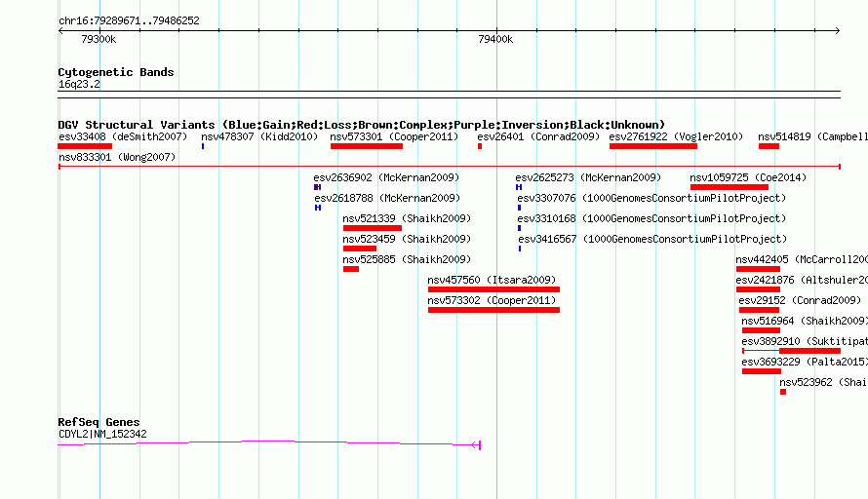This screenshot has width=868, height=499.
Task: Click the 79300k ruler label
Action: click(x=99, y=39)
